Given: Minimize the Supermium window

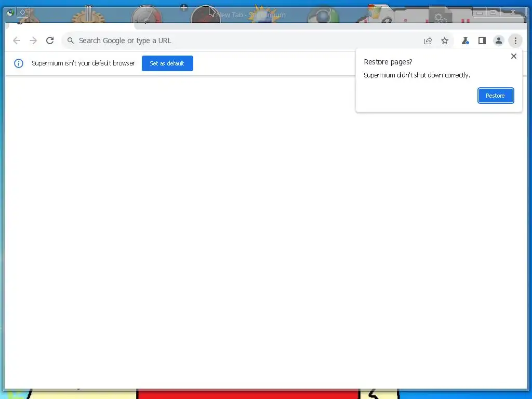Looking at the screenshot, I should [x=480, y=12].
